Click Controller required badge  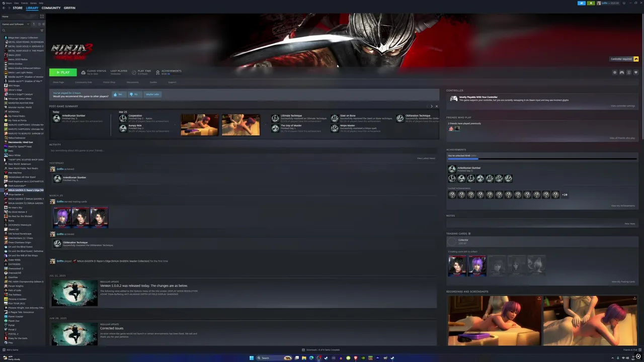(624, 59)
